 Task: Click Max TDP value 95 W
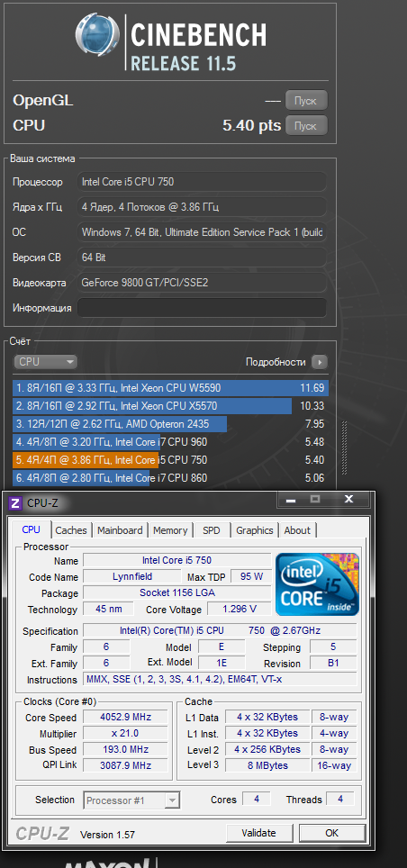coord(251,576)
